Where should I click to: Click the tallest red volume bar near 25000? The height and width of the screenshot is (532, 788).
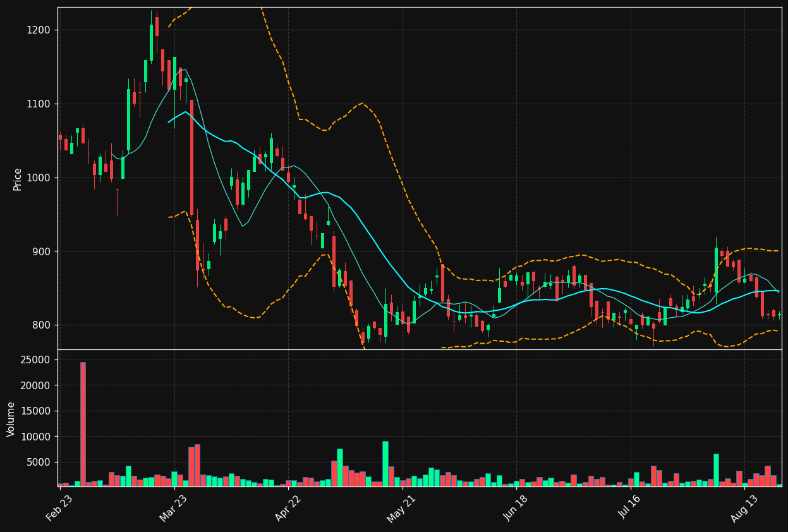pos(83,424)
